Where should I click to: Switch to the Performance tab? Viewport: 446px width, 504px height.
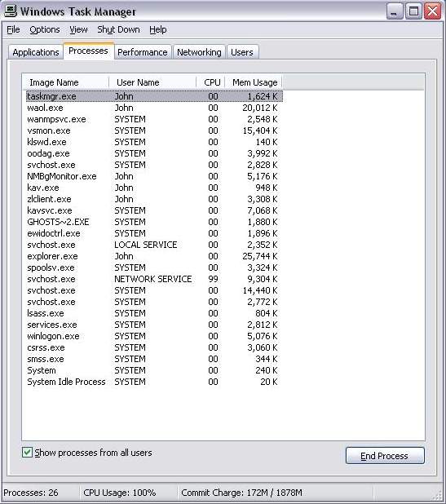pos(143,52)
